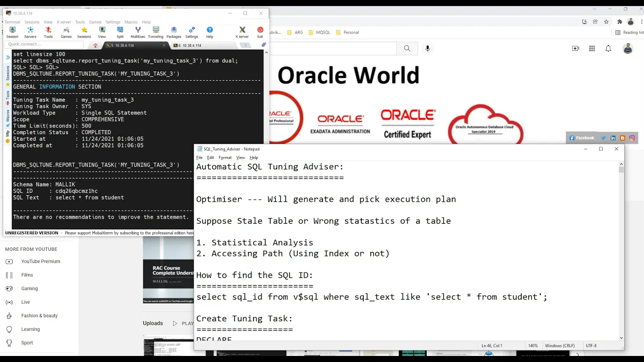Screen dimensions: 644x362
Task: Expand MobaXterm side panel arrows
Action: [x=8, y=57]
